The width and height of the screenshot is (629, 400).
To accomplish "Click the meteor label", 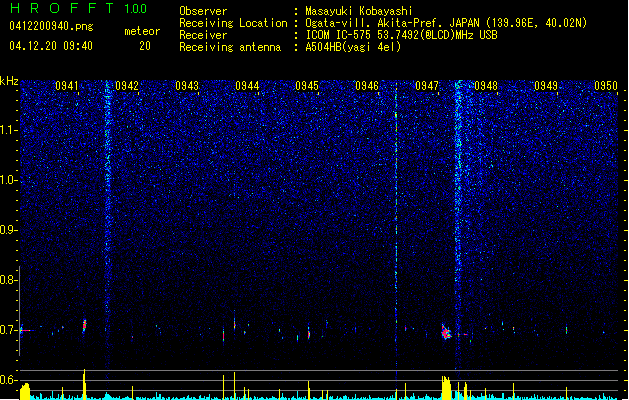I will (142, 31).
